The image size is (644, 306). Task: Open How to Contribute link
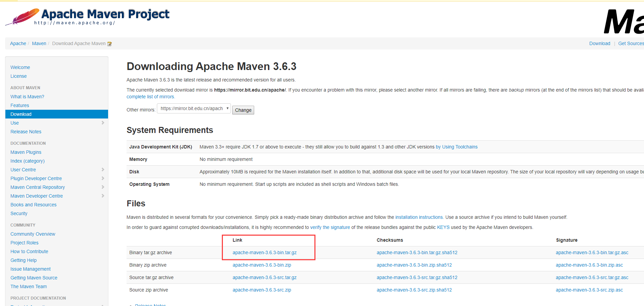click(x=29, y=251)
